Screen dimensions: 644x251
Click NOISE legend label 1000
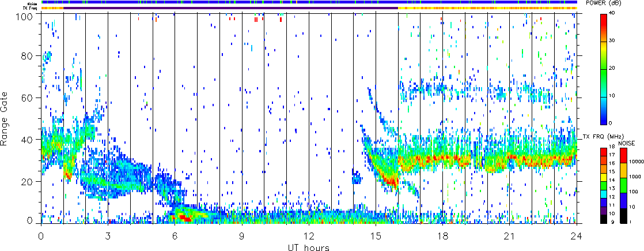click(x=635, y=177)
